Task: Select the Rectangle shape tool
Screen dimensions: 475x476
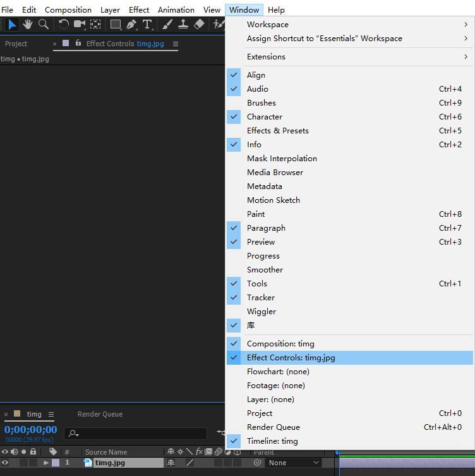Action: point(116,24)
